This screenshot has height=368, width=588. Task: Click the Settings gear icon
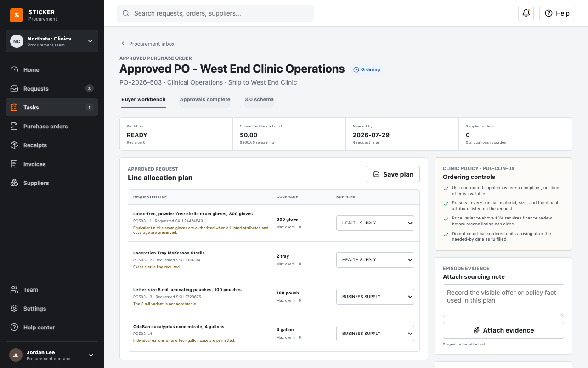pos(14,309)
